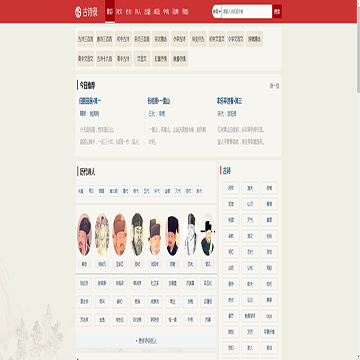Open poet portrait with pink background and black hat

click(x=84, y=235)
